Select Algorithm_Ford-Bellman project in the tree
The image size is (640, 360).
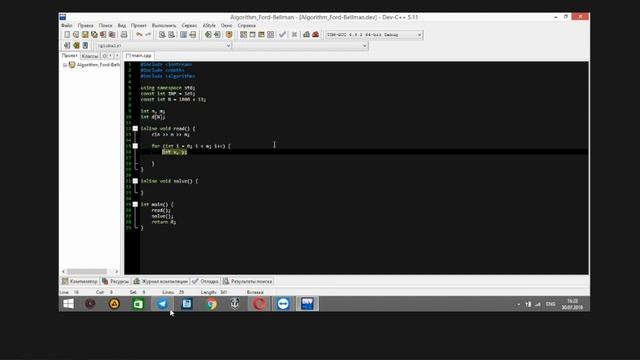click(98, 65)
